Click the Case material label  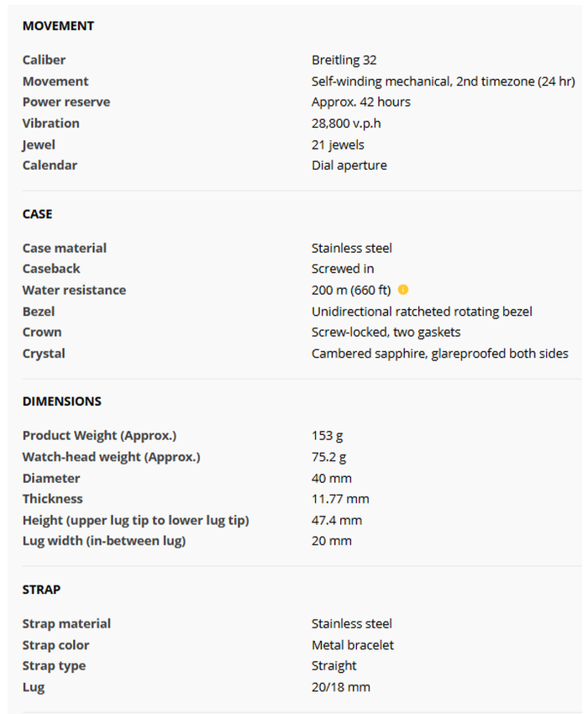[64, 248]
